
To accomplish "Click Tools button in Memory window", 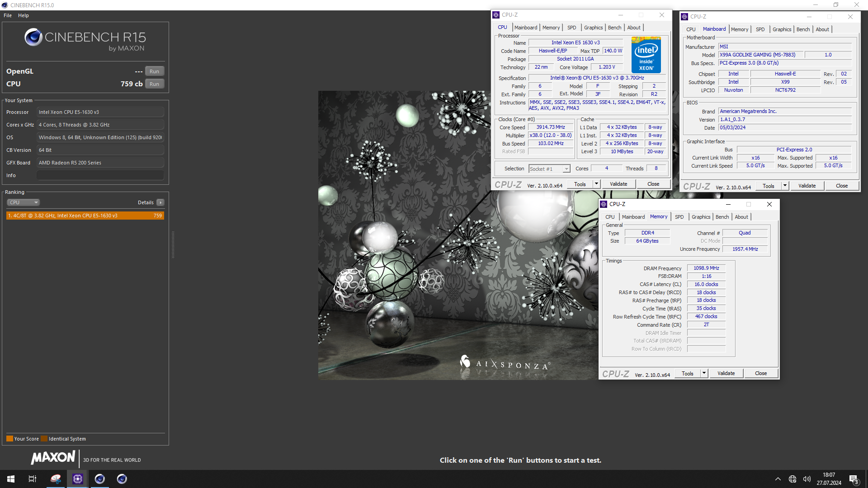I will [x=688, y=374].
